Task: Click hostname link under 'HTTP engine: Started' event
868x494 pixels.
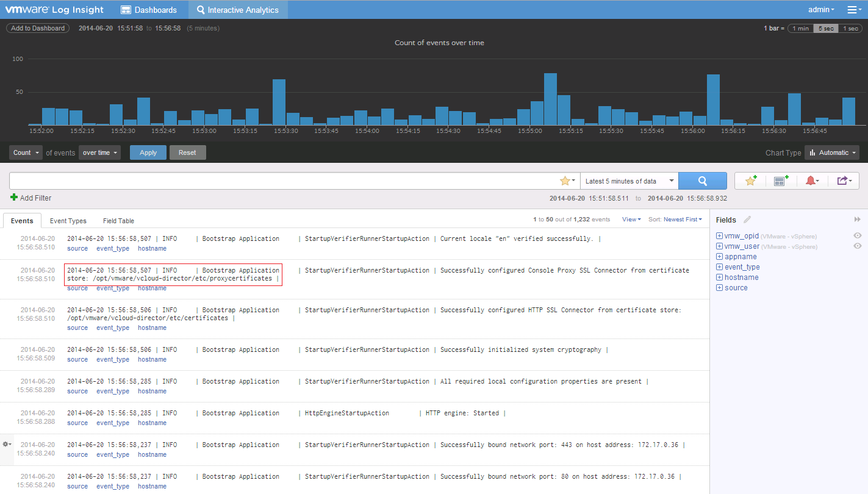Action: 152,423
